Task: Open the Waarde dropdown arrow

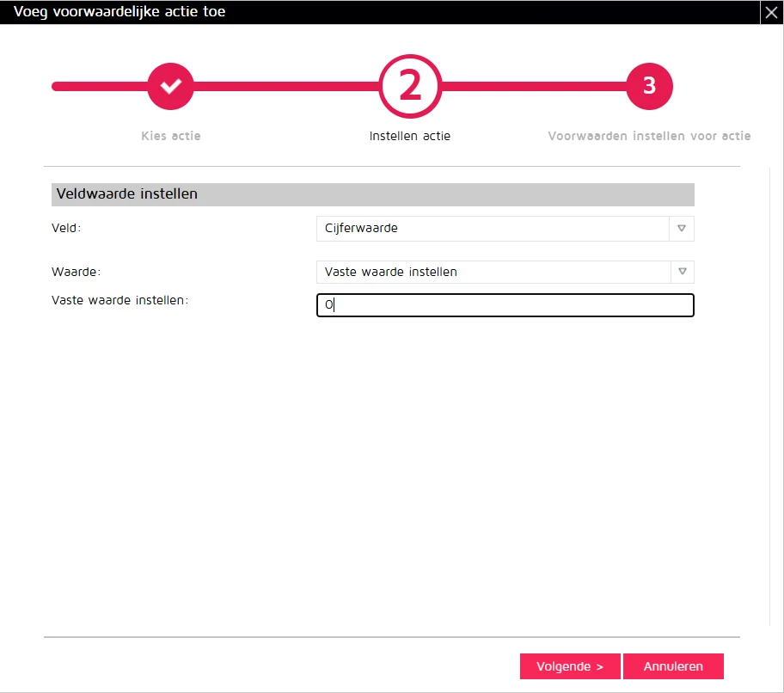Action: coord(682,272)
